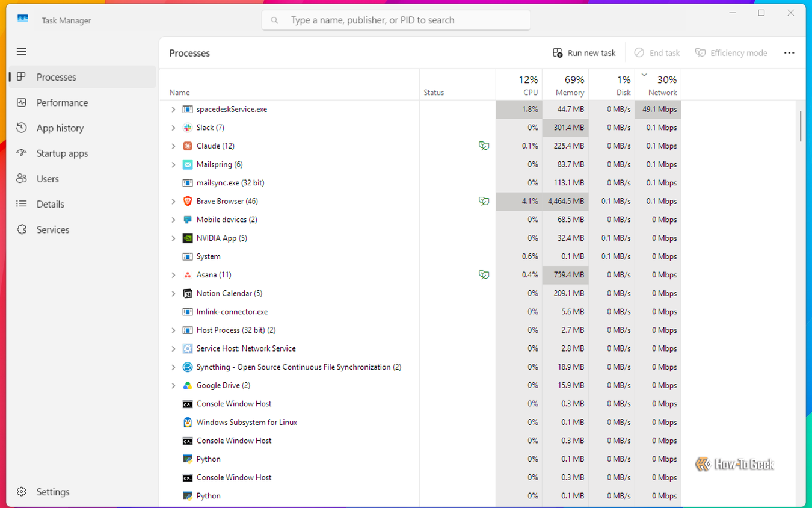Click the Host Process (32 bit) icon
The height and width of the screenshot is (508, 812).
pyautogui.click(x=188, y=330)
